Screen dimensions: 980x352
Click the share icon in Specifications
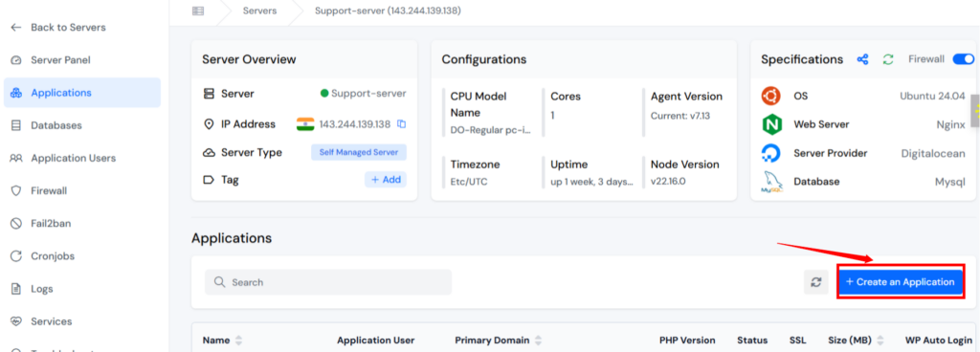pyautogui.click(x=862, y=59)
